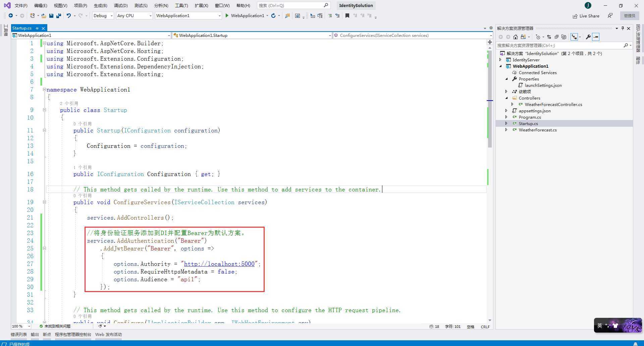
Task: Open the Debug configuration dropdown
Action: [x=103, y=16]
